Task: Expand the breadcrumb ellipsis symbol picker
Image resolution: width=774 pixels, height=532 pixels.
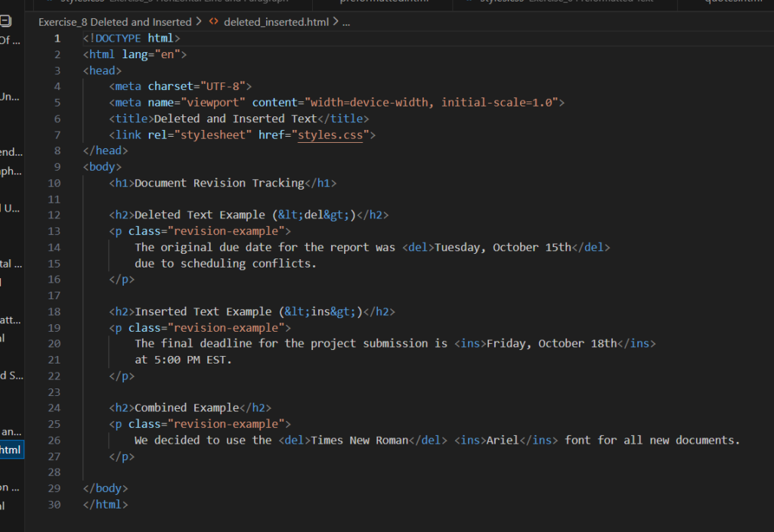Action: point(346,22)
